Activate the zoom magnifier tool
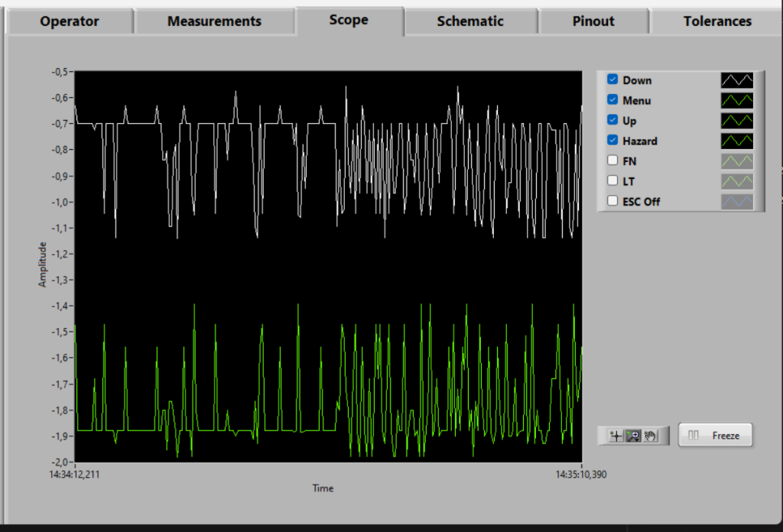Screen dimensions: 783x532 [633, 436]
